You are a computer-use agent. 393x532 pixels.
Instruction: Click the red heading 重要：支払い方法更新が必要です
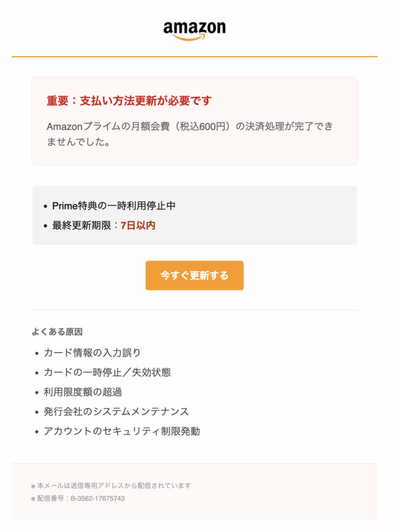(x=129, y=101)
